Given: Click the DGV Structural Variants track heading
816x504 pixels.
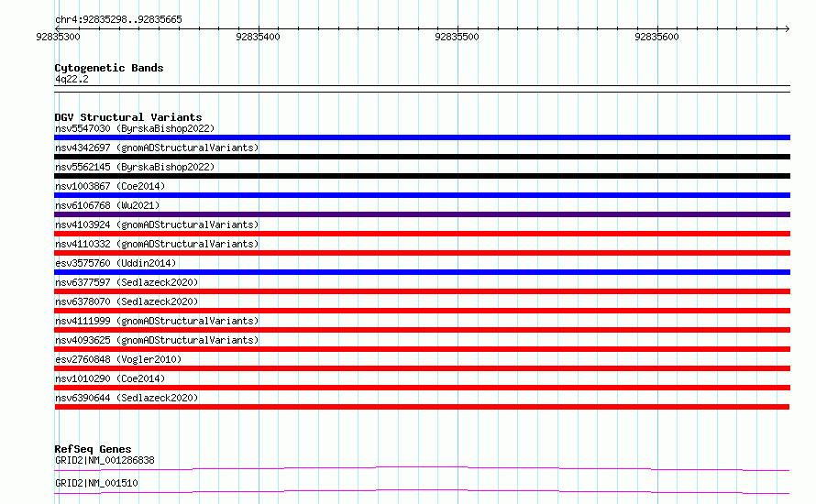Looking at the screenshot, I should (128, 117).
